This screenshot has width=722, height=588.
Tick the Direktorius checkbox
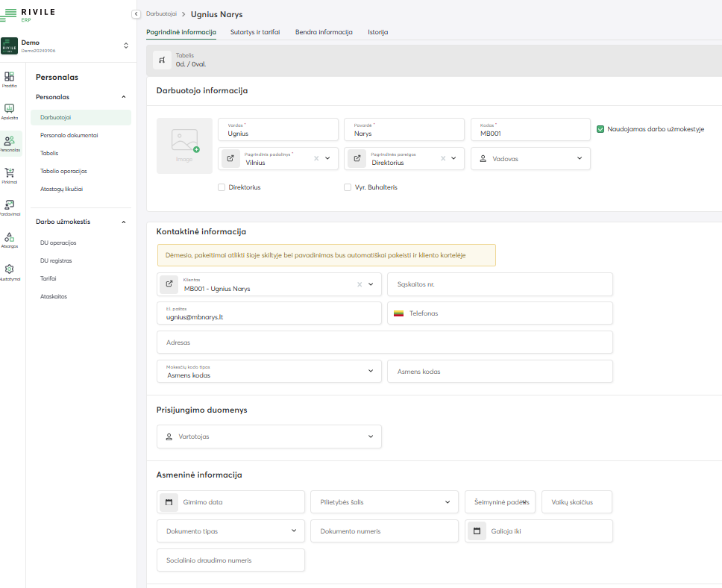click(222, 187)
